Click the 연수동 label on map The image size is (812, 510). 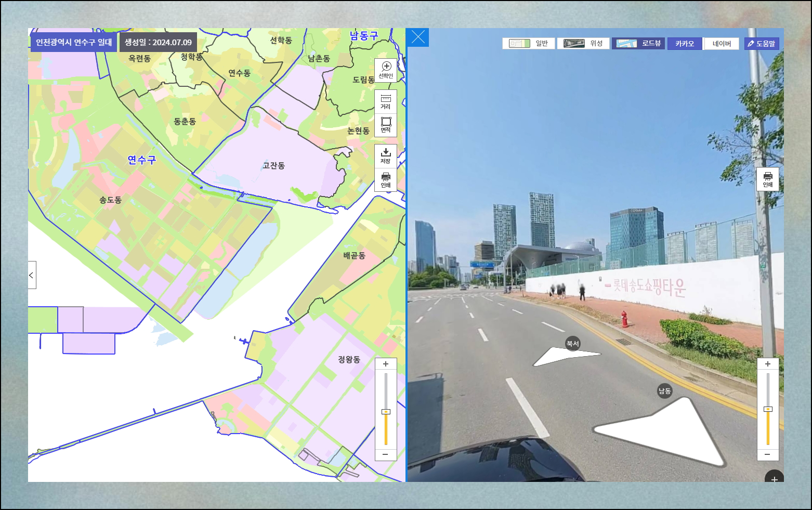point(239,73)
